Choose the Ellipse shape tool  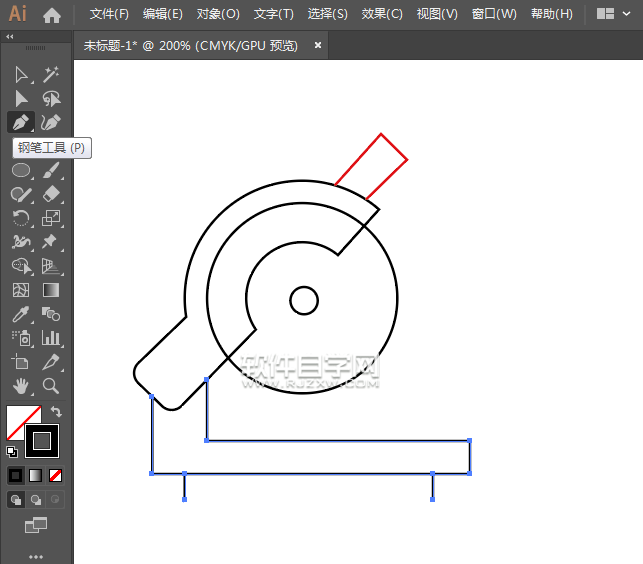coord(21,170)
